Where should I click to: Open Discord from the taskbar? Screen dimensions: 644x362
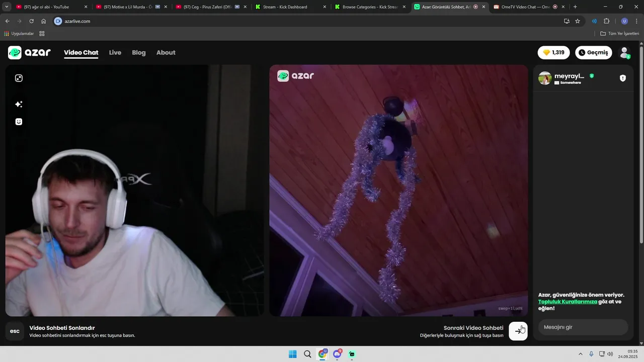point(337,354)
